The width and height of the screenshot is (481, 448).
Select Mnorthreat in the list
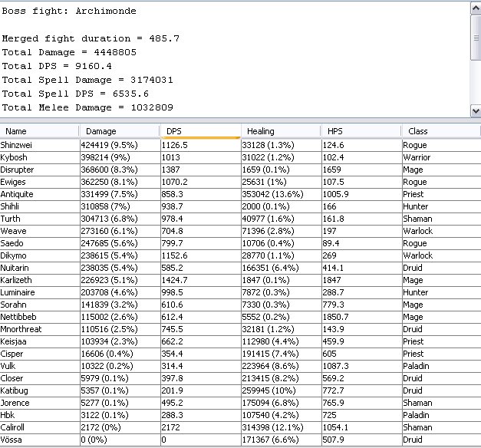(21, 329)
